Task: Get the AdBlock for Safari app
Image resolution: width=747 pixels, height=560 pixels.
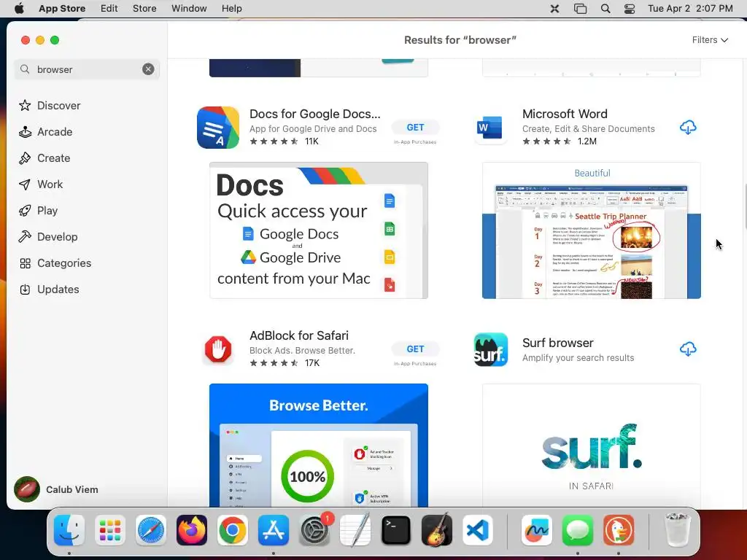Action: (x=415, y=349)
